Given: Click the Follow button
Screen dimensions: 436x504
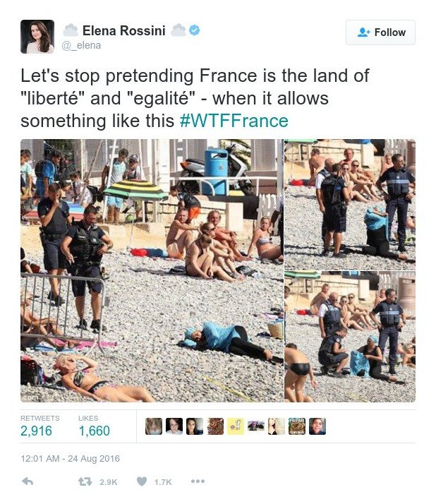Looking at the screenshot, I should [x=380, y=32].
